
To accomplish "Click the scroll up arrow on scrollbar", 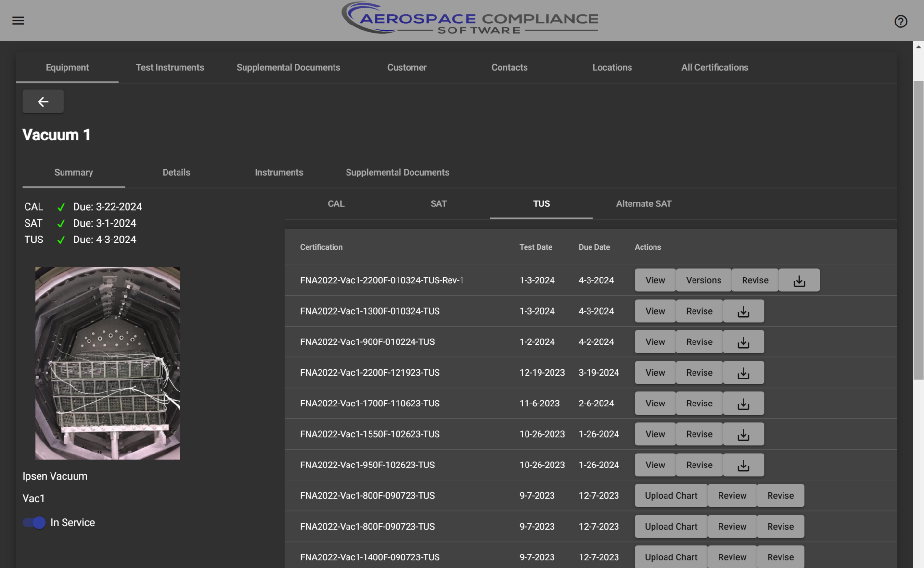I will tap(918, 47).
